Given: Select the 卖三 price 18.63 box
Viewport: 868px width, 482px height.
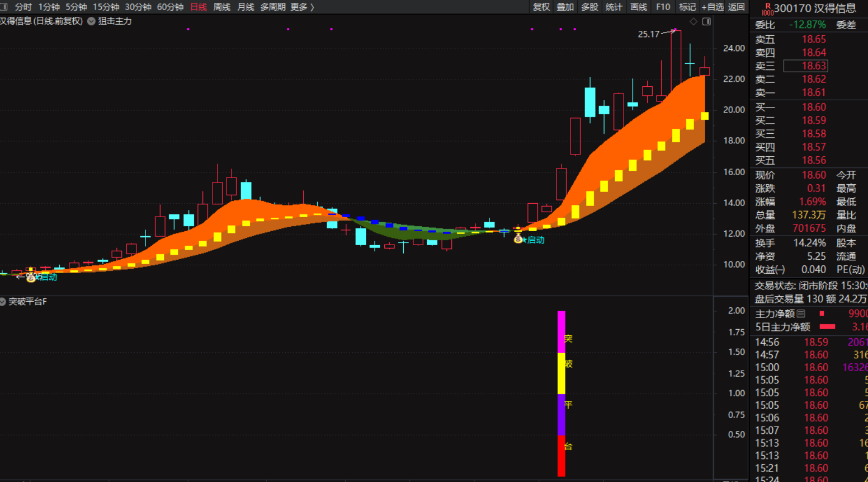Looking at the screenshot, I should coord(805,66).
